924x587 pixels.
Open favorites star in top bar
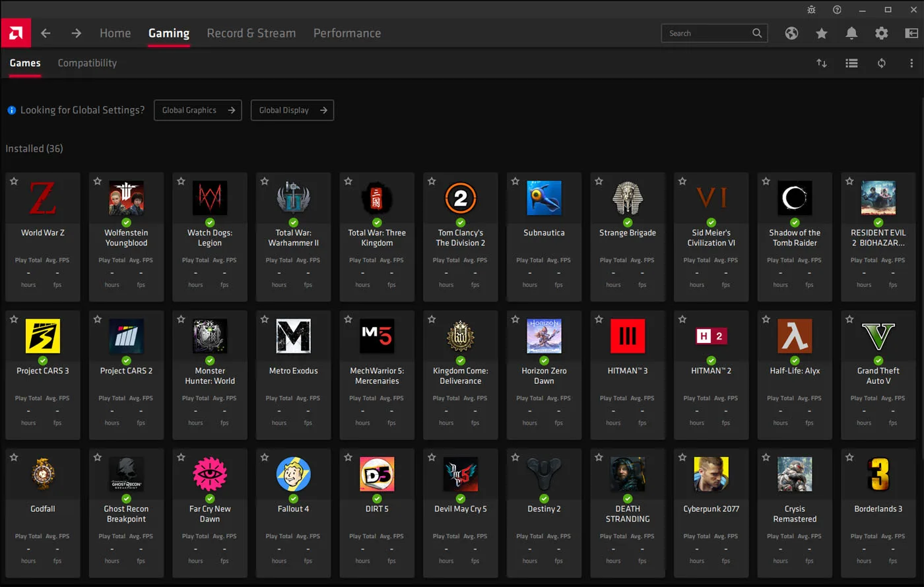pyautogui.click(x=822, y=33)
